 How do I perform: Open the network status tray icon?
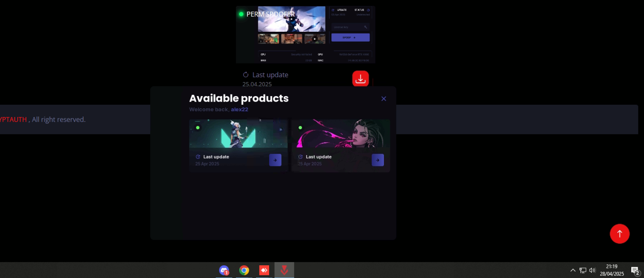point(583,270)
